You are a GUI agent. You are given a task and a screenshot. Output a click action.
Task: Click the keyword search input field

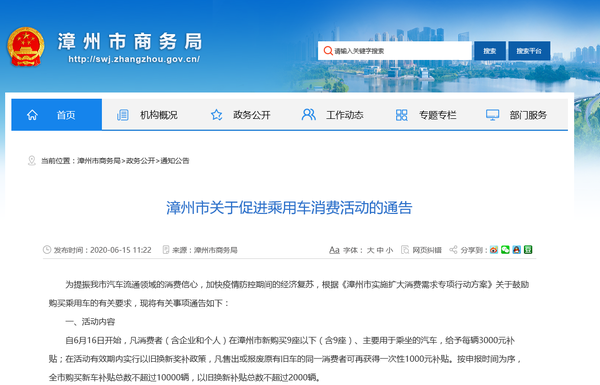coord(395,51)
